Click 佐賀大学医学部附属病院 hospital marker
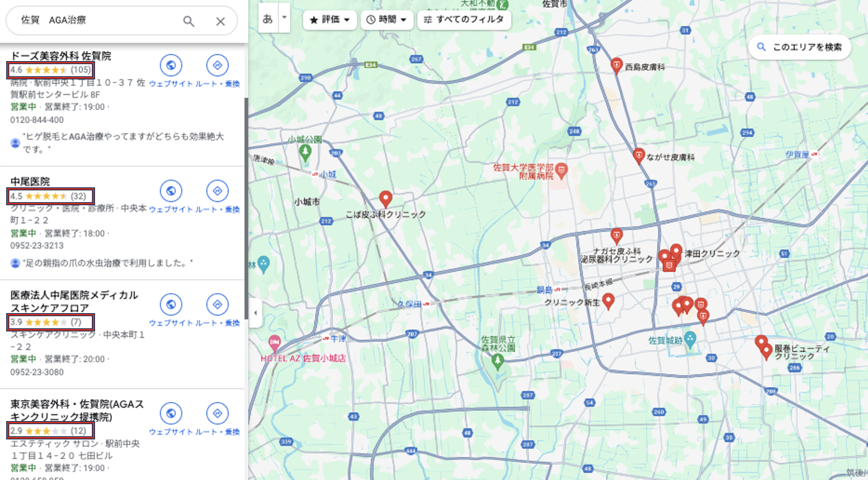This screenshot has width=868, height=480. click(x=562, y=170)
